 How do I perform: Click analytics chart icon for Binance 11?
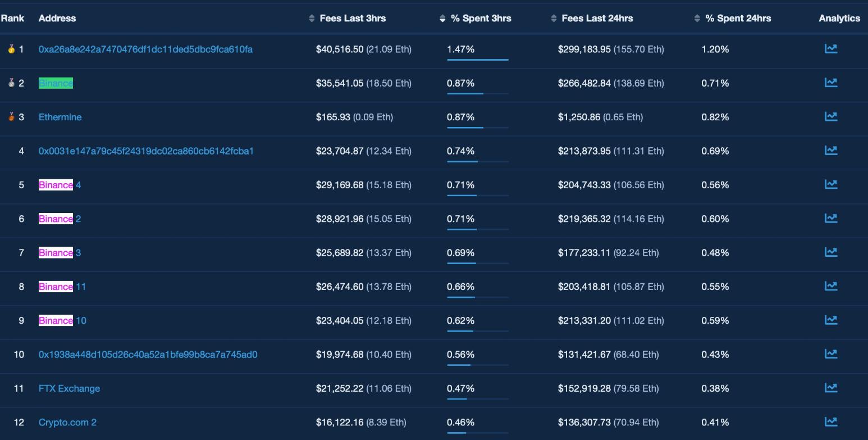[831, 286]
